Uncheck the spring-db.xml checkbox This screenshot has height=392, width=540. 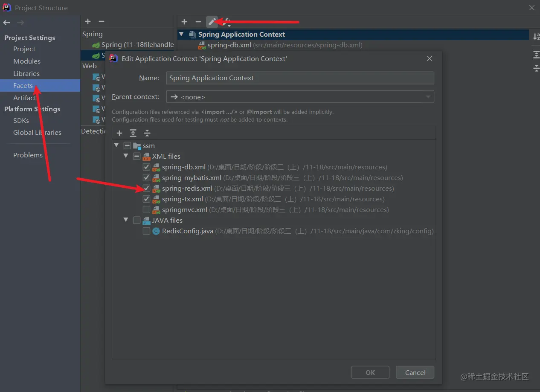pyautogui.click(x=146, y=167)
